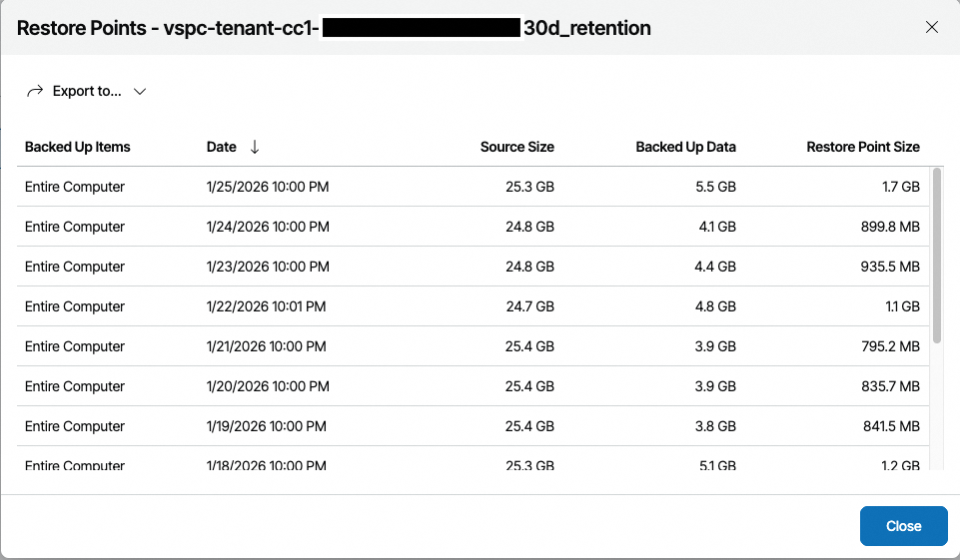Click the 4.1 GB backed up data value
This screenshot has width=960, height=560.
tap(717, 227)
